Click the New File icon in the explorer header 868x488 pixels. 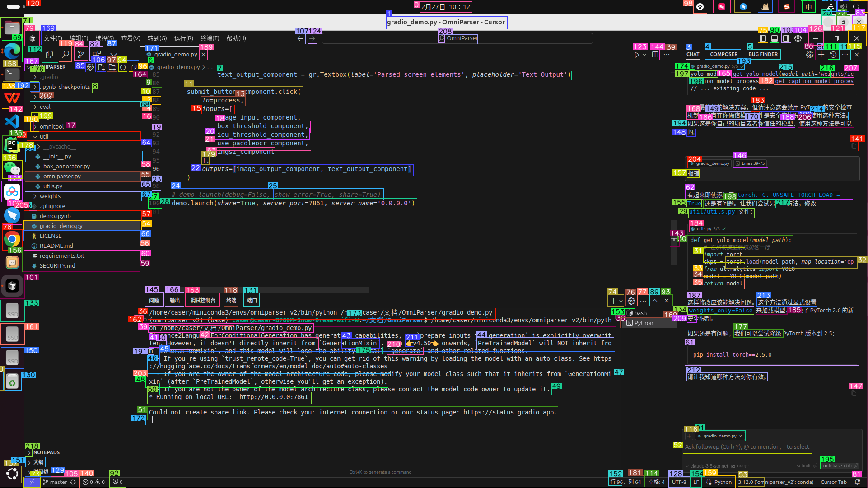pyautogui.click(x=101, y=67)
